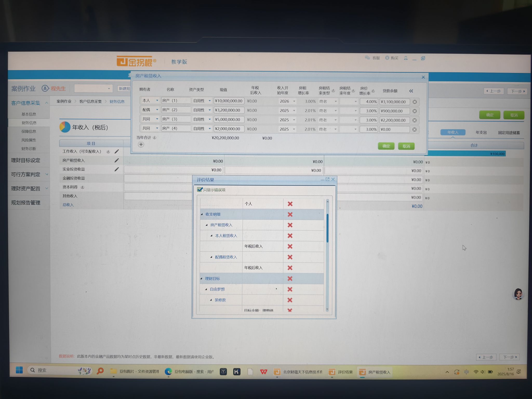The image size is (532, 399).
Task: Pop out the 评价结果 window
Action: (x=327, y=179)
